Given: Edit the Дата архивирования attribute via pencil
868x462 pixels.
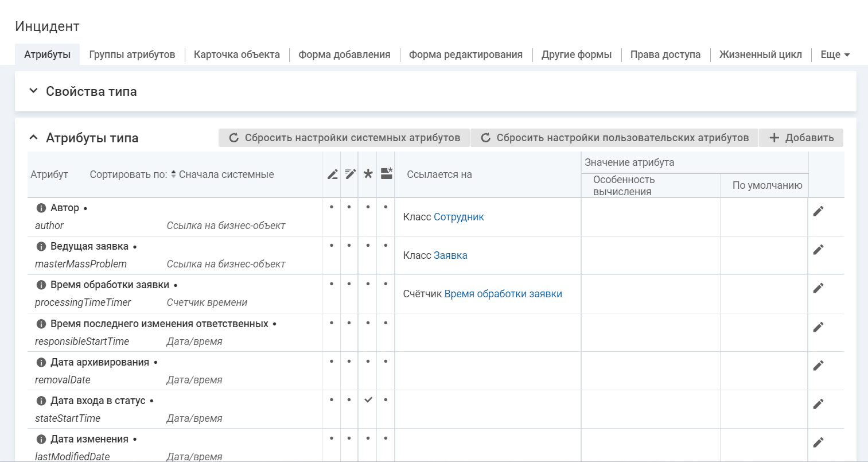Looking at the screenshot, I should click(818, 366).
